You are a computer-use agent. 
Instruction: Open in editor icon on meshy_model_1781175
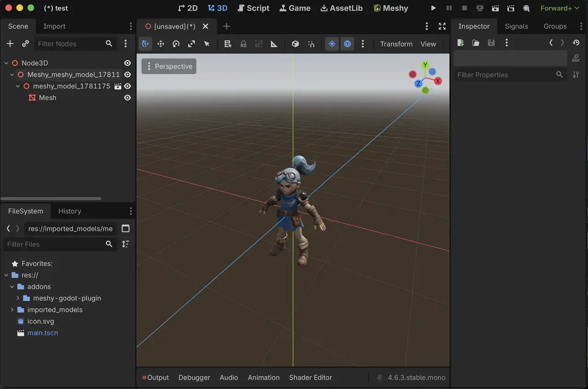(x=118, y=86)
